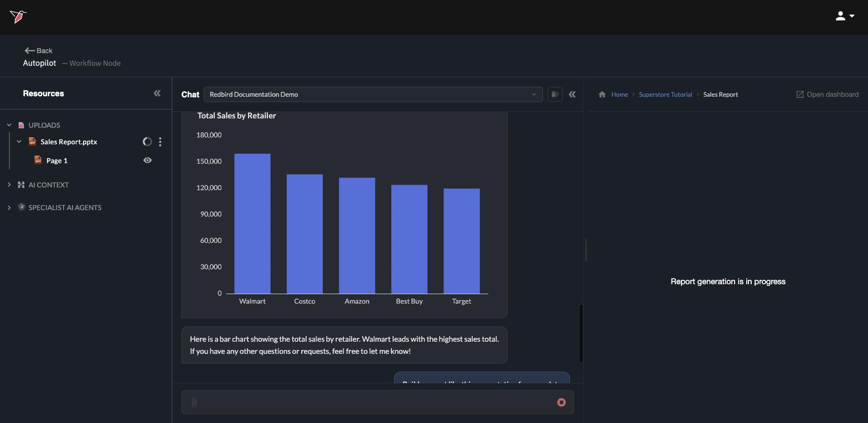868x423 pixels.
Task: Open Superstore Tutorial breadcrumb link
Action: coord(665,95)
